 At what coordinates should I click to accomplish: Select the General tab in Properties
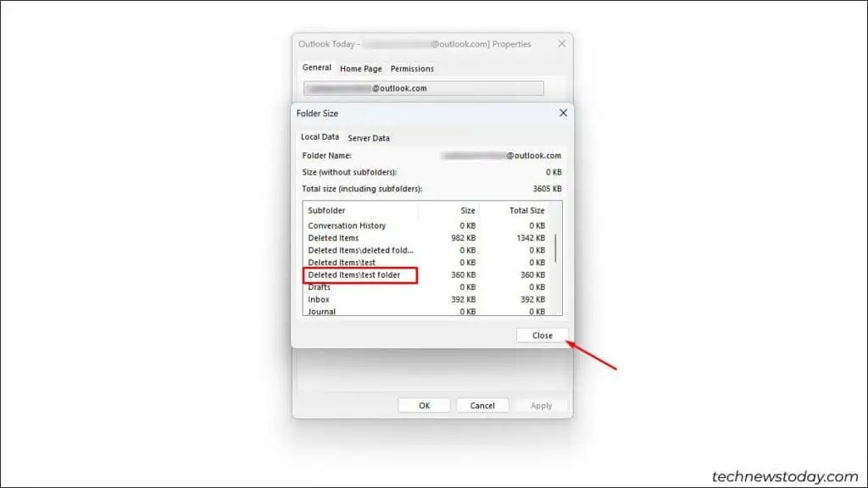tap(315, 67)
